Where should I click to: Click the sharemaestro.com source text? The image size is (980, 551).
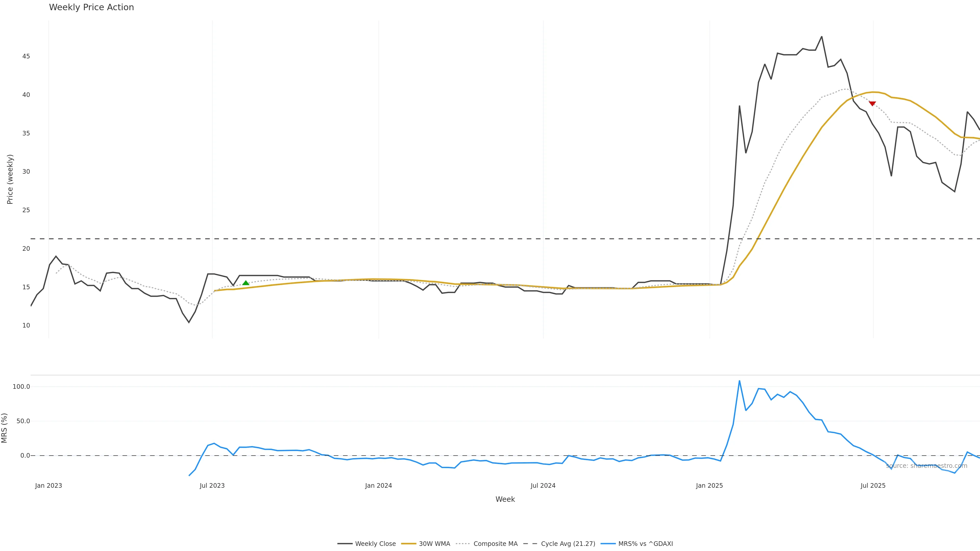coord(926,466)
